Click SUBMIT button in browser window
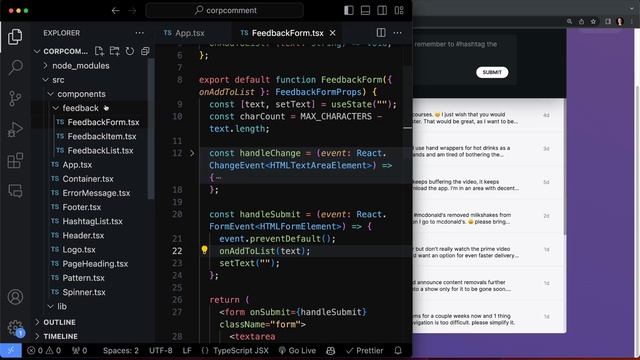 492,72
